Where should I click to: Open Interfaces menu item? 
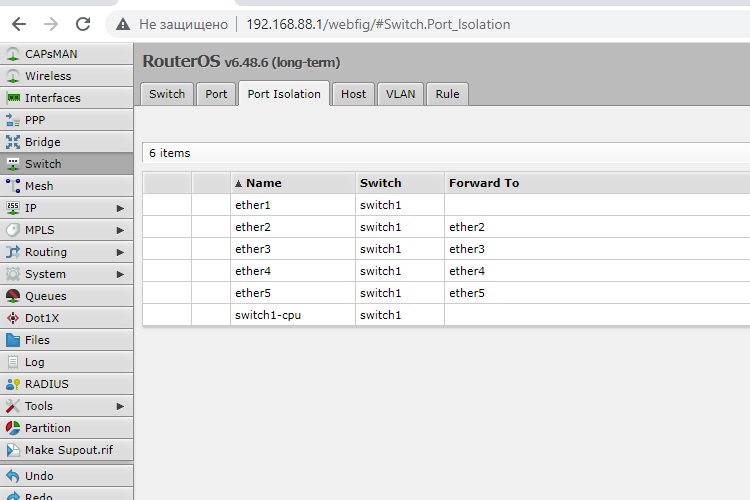pos(66,98)
